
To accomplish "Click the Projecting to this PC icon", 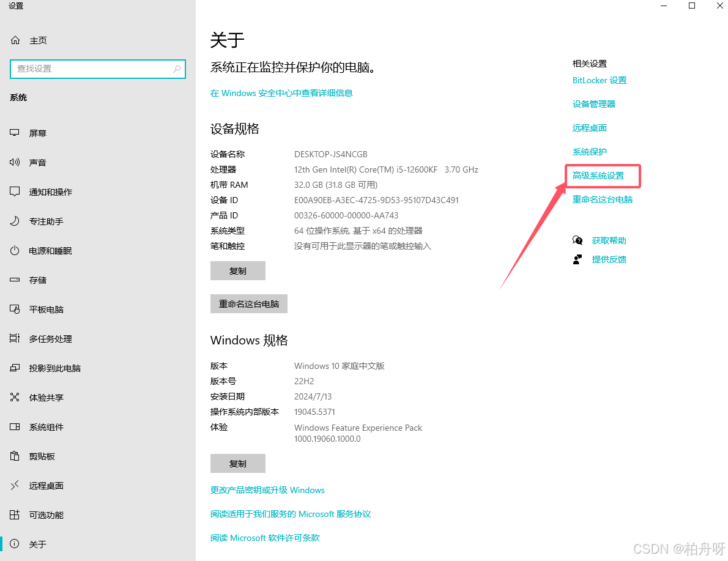I will tap(15, 368).
